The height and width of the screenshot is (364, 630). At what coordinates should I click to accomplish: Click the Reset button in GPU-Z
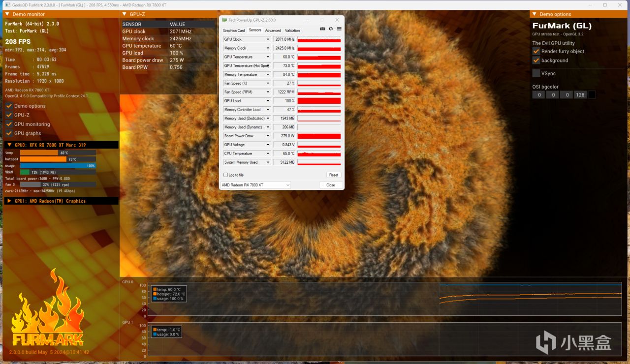pyautogui.click(x=334, y=175)
